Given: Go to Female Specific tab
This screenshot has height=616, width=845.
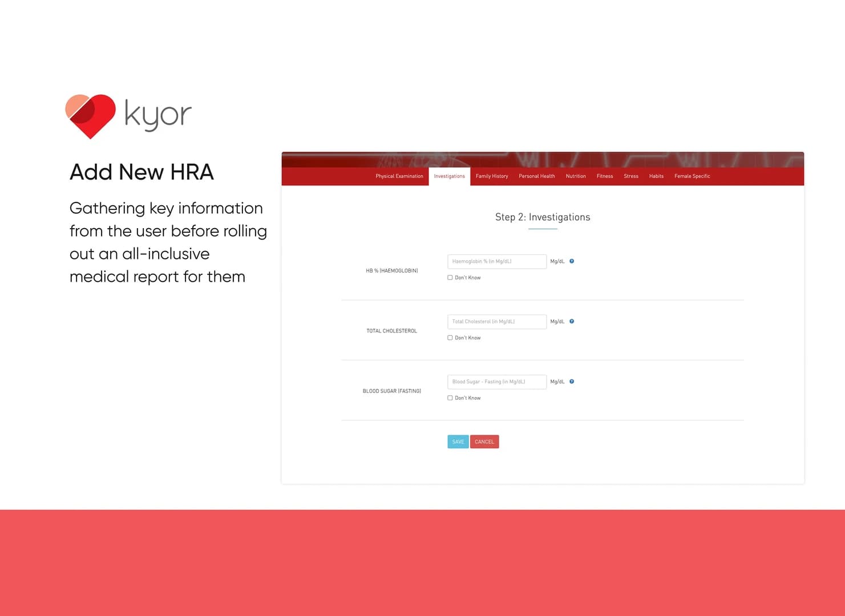Looking at the screenshot, I should click(x=692, y=176).
